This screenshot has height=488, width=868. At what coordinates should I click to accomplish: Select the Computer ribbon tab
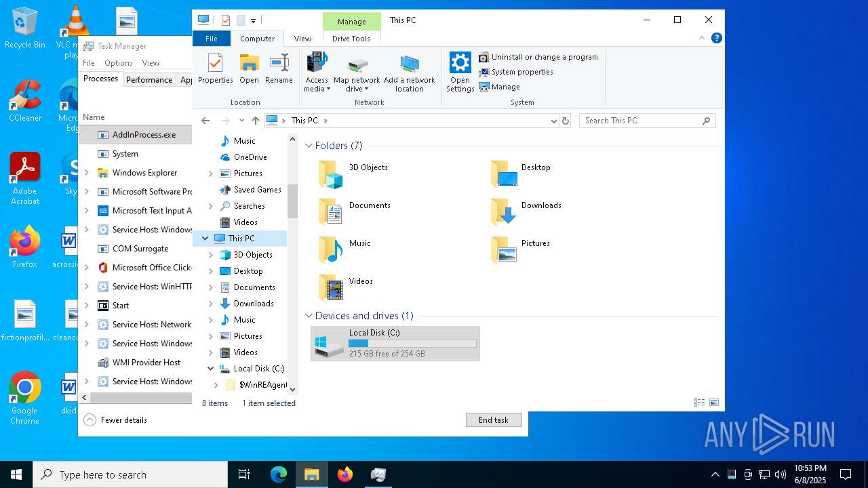pos(258,39)
